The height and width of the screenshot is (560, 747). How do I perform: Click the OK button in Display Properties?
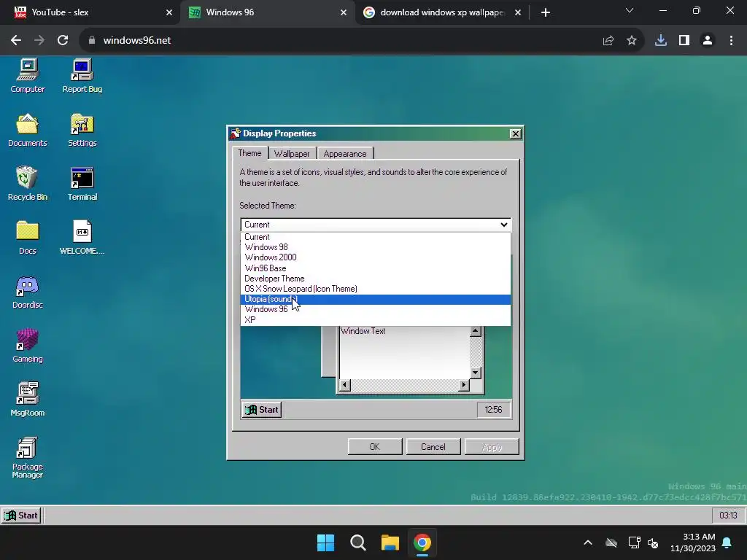tap(375, 447)
